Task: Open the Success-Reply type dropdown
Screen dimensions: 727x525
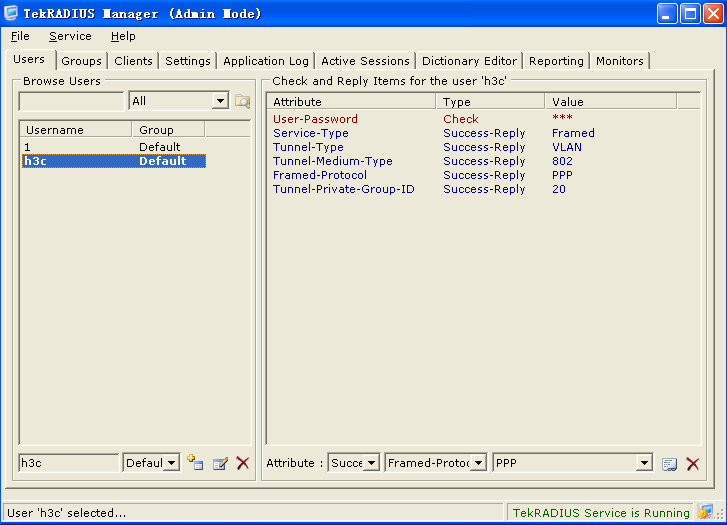Action: click(x=371, y=463)
